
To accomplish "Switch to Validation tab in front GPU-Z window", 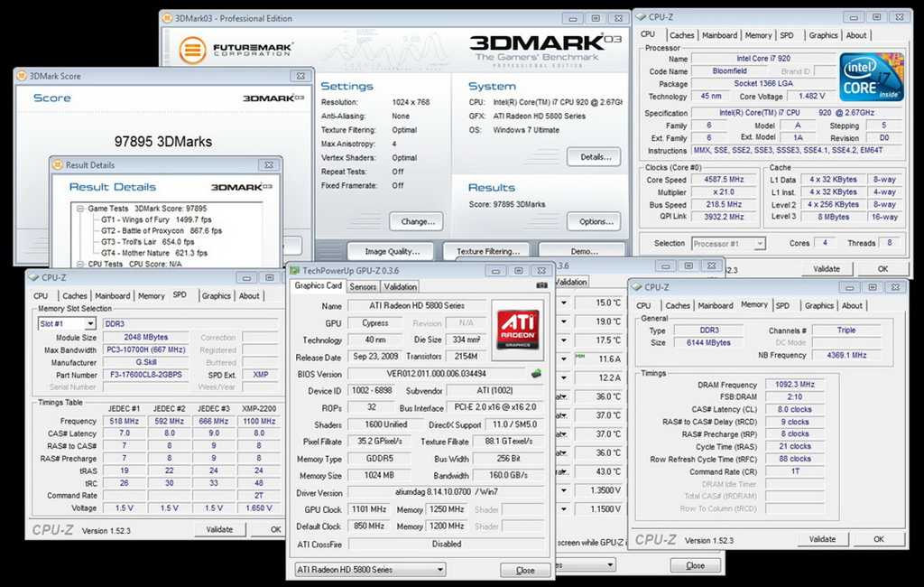I will coord(400,286).
